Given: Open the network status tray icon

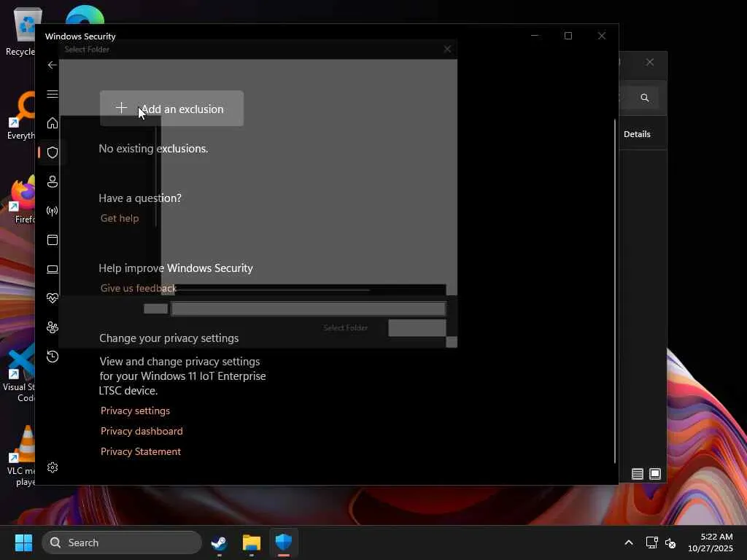Looking at the screenshot, I should 651,542.
